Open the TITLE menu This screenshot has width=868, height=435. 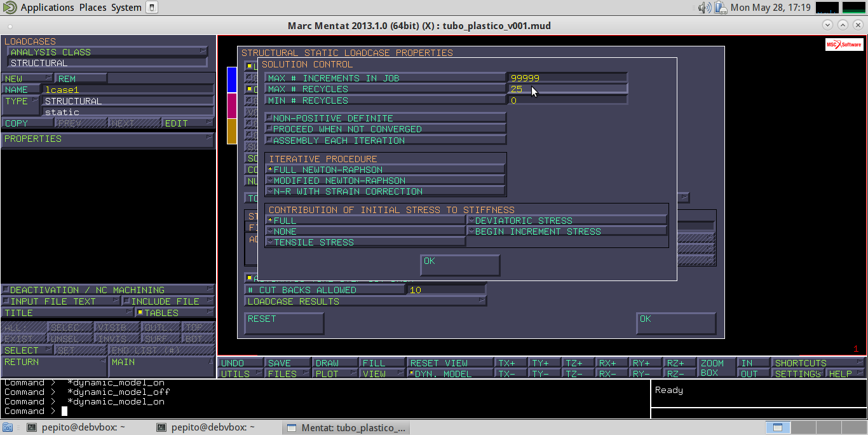(67, 313)
